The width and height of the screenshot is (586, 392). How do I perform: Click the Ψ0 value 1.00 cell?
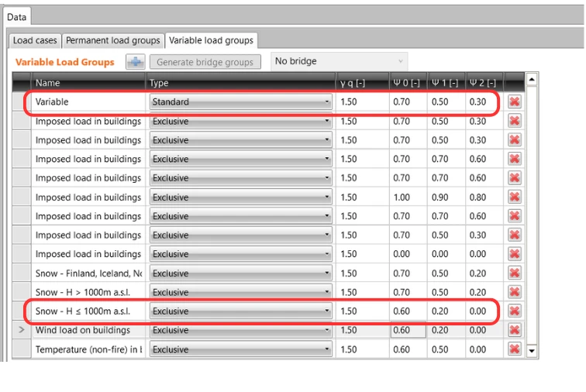pyautogui.click(x=408, y=197)
